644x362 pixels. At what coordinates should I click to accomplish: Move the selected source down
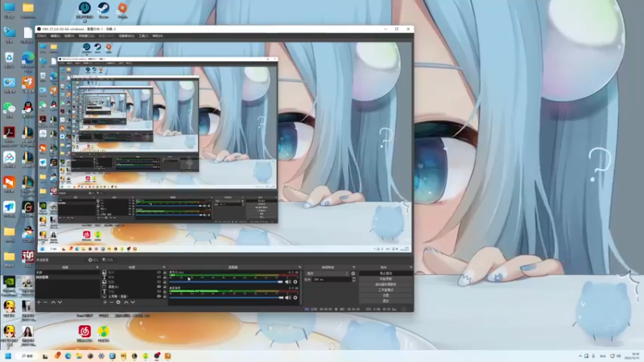tap(133, 302)
